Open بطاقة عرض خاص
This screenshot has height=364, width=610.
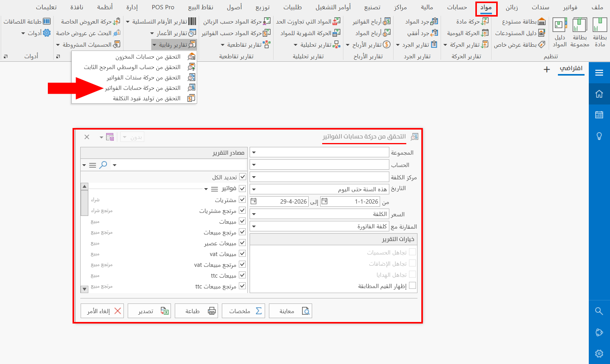click(x=519, y=45)
